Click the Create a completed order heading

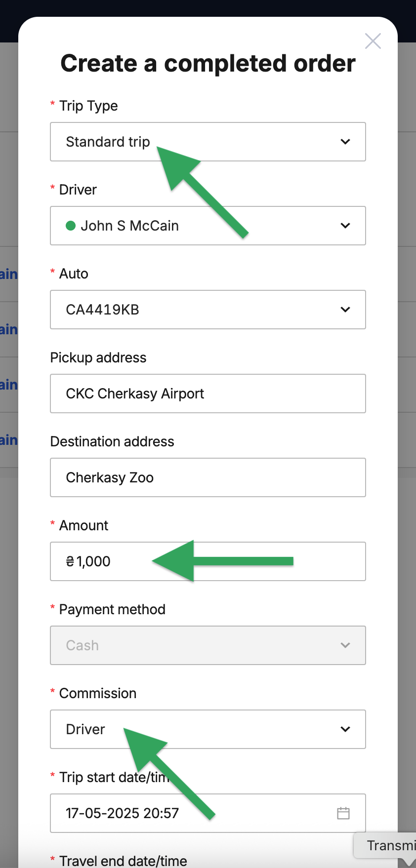pos(208,63)
